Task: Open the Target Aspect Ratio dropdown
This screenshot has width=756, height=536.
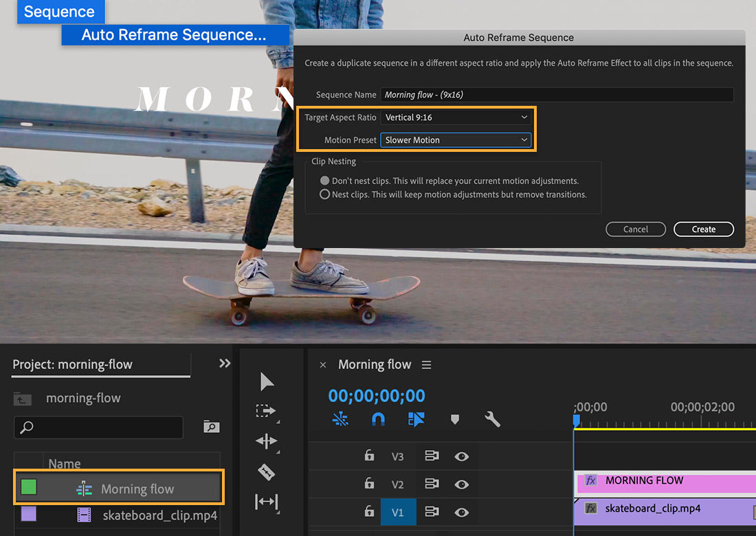Action: (456, 117)
